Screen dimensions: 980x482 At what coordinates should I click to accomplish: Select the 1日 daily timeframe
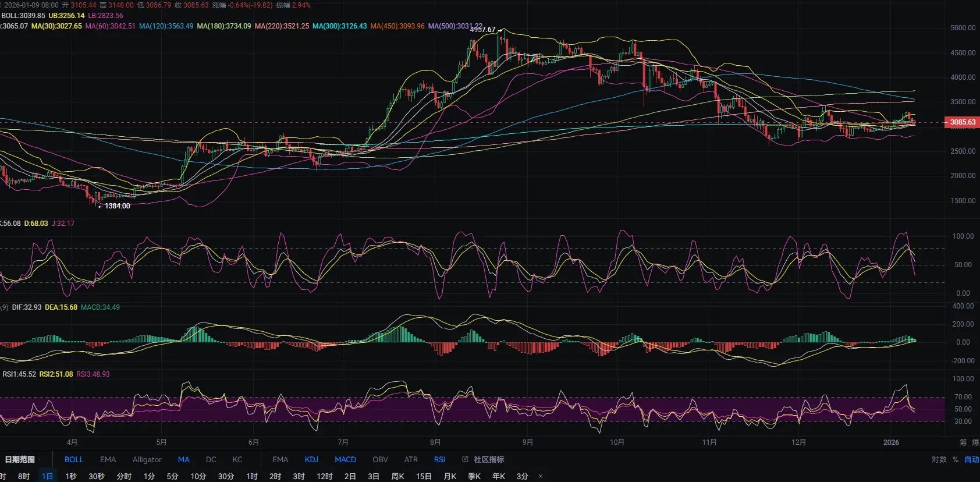[47, 476]
